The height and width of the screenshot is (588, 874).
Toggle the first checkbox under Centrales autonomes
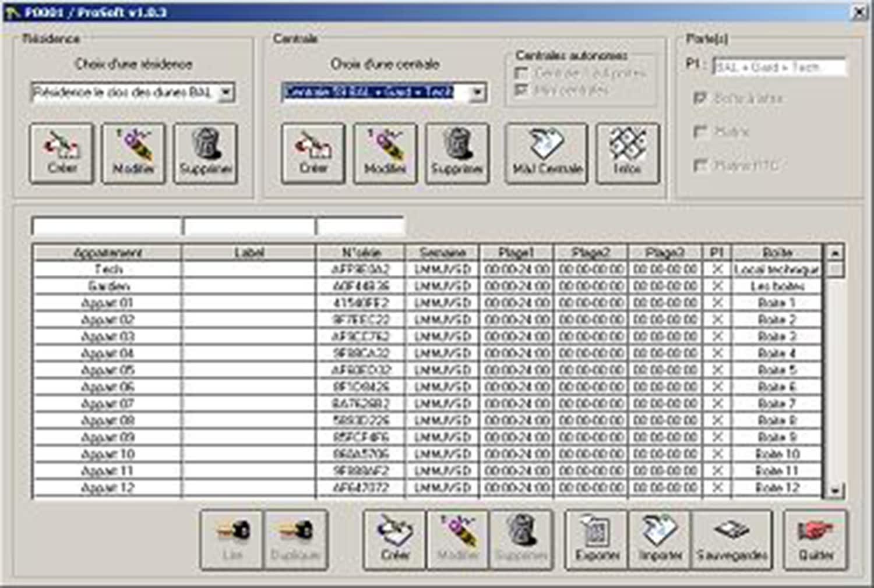pos(521,73)
